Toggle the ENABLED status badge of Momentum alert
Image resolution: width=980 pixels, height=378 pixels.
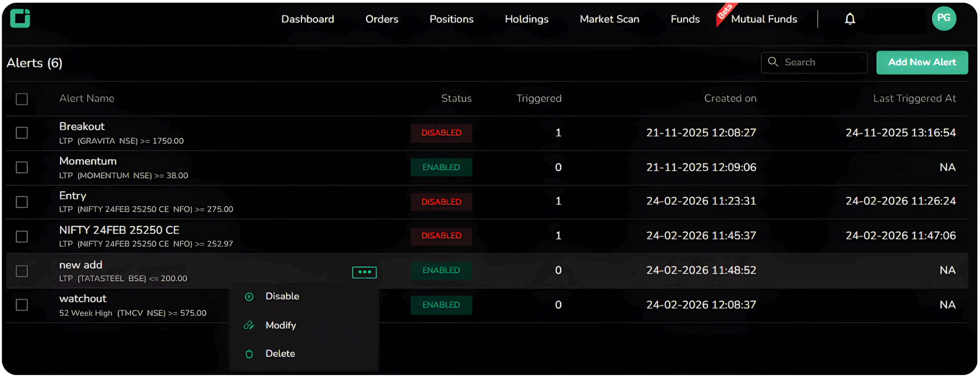(441, 167)
